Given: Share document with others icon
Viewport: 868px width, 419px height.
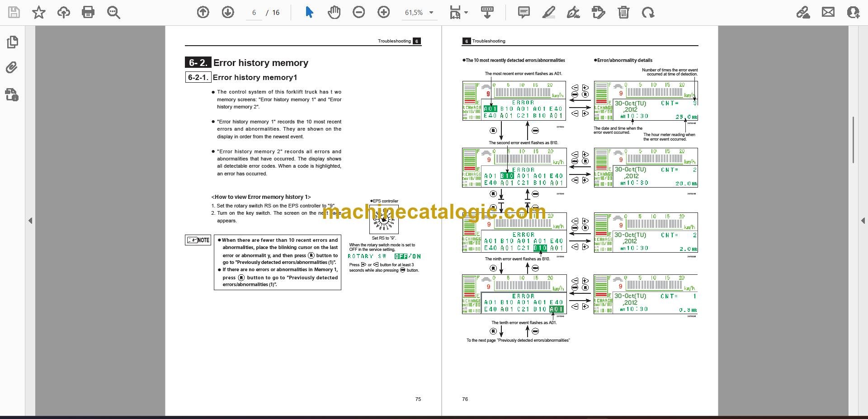Looking at the screenshot, I should point(853,12).
